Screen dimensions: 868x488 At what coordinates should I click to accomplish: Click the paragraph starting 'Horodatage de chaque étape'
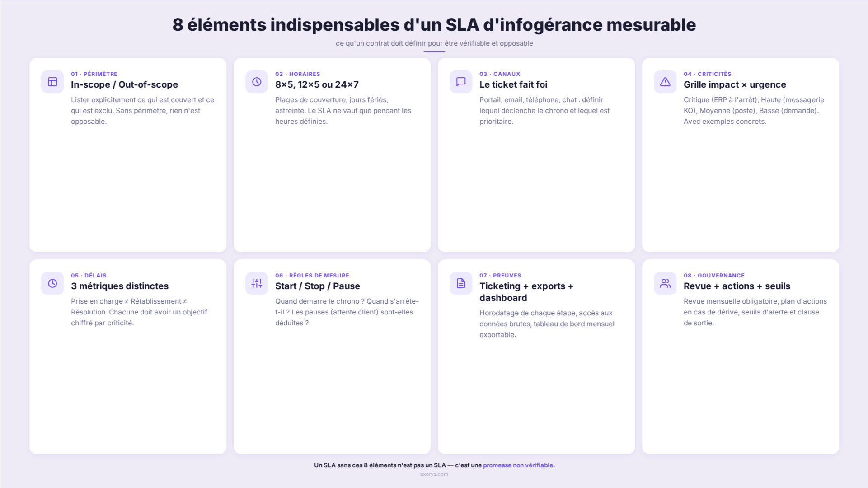coord(547,324)
